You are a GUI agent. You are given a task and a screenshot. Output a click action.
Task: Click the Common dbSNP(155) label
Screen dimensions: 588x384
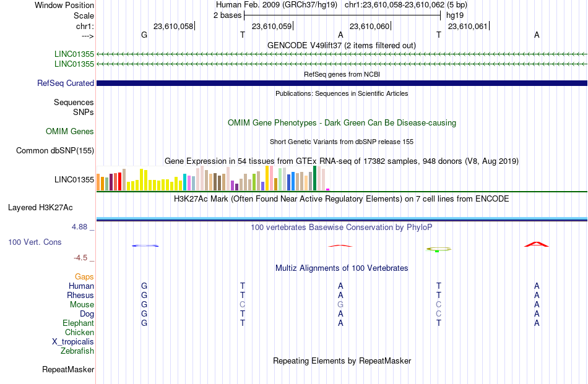click(55, 151)
